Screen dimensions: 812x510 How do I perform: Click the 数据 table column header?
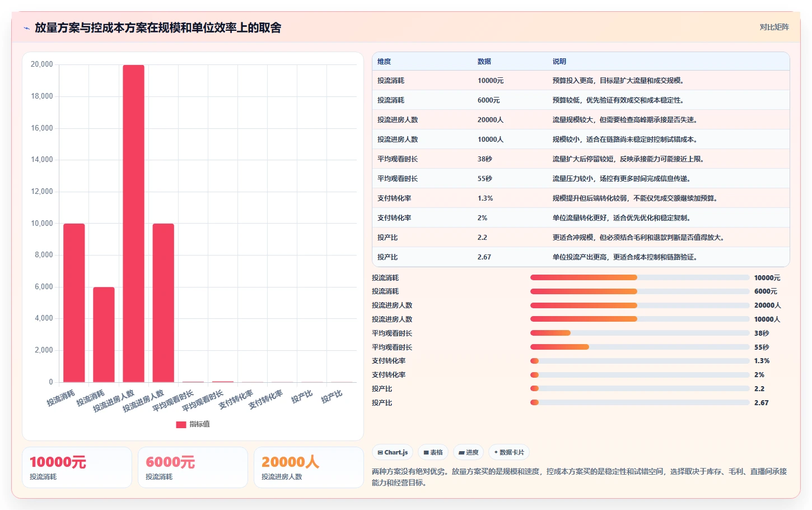coord(484,62)
